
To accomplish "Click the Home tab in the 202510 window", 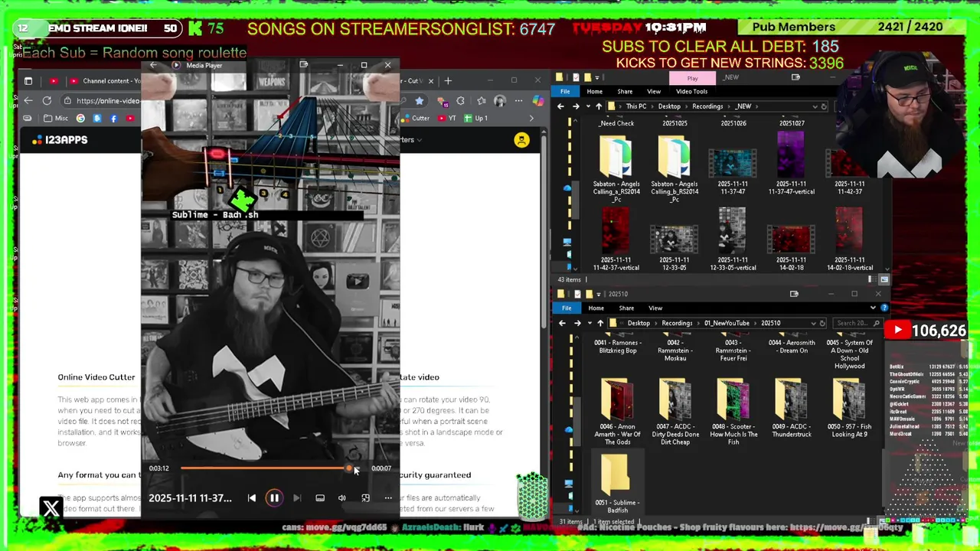I will pyautogui.click(x=596, y=308).
